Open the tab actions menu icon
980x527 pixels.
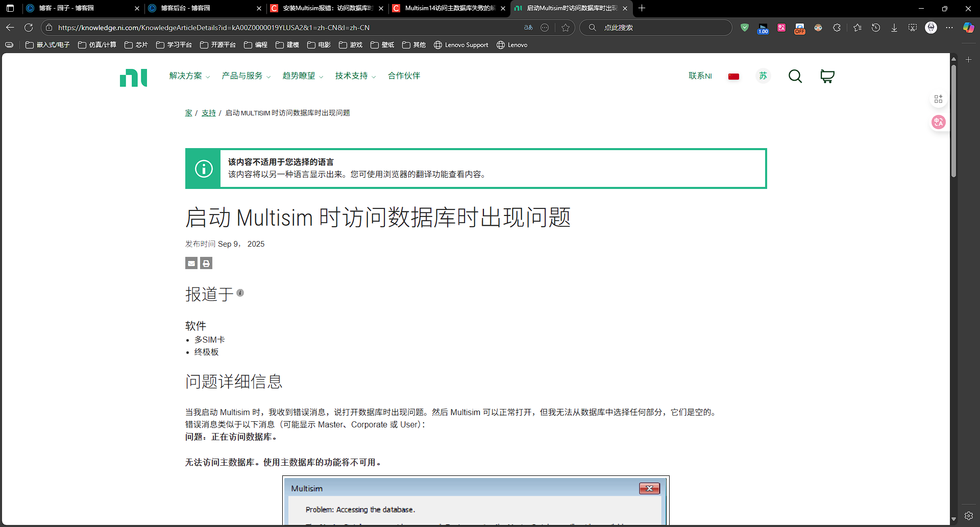pos(10,8)
